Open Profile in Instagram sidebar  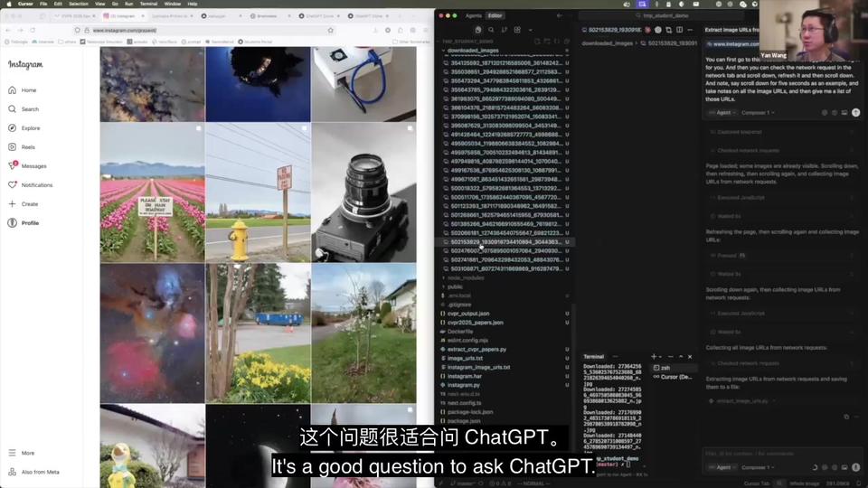click(24, 223)
